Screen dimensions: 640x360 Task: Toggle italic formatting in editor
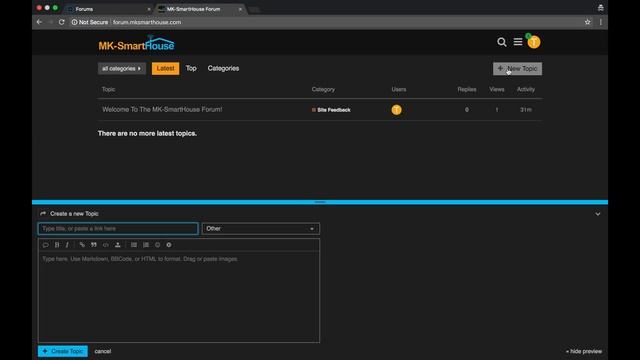click(x=67, y=245)
